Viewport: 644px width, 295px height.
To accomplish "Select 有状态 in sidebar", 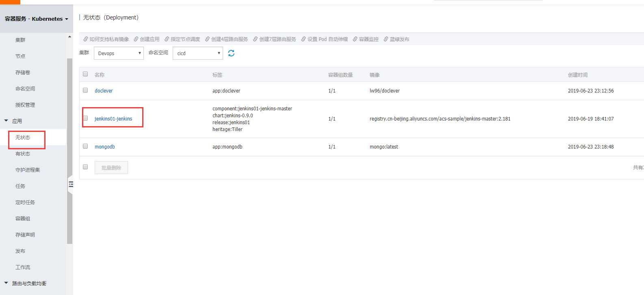I will [x=23, y=153].
